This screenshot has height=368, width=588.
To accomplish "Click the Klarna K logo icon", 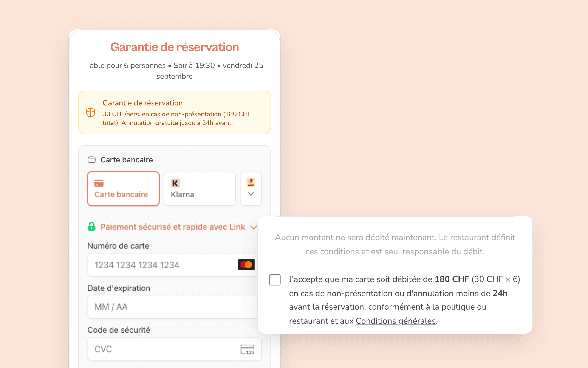I will [x=175, y=183].
